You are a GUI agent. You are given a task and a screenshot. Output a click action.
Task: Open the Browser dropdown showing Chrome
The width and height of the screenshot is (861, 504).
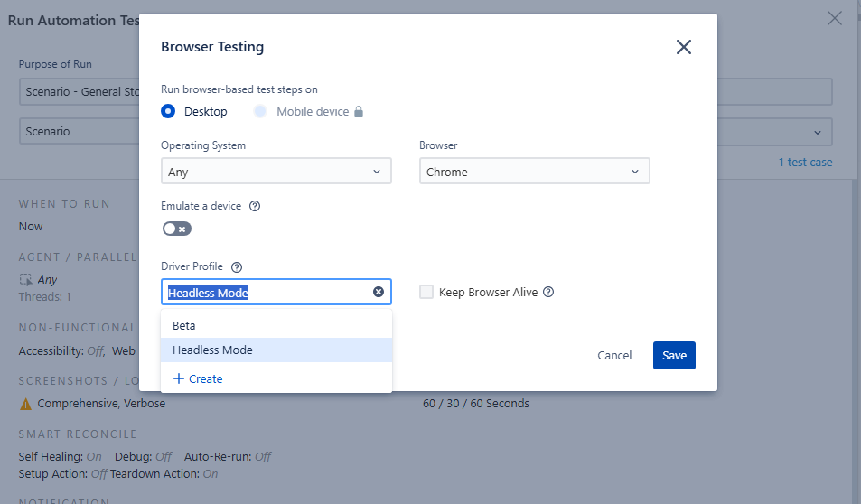pos(534,172)
